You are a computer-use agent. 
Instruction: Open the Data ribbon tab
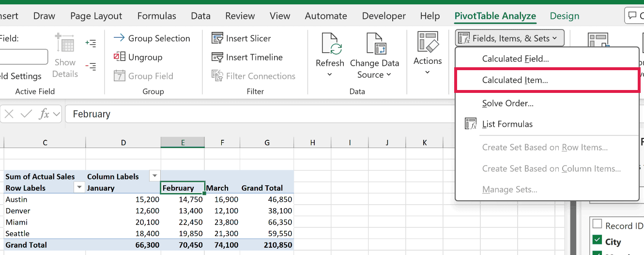coord(200,16)
